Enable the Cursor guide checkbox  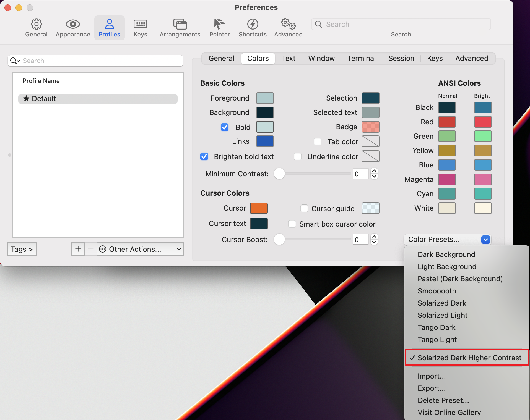[304, 208]
